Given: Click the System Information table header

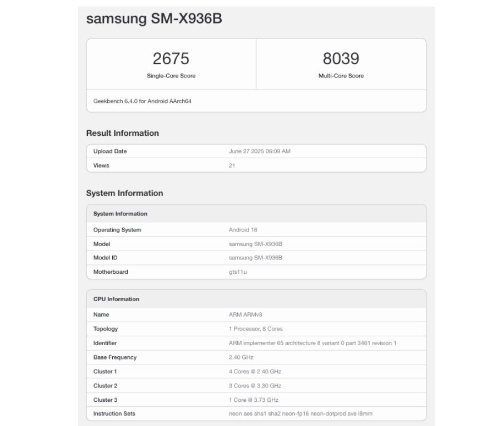Looking at the screenshot, I should tap(120, 214).
